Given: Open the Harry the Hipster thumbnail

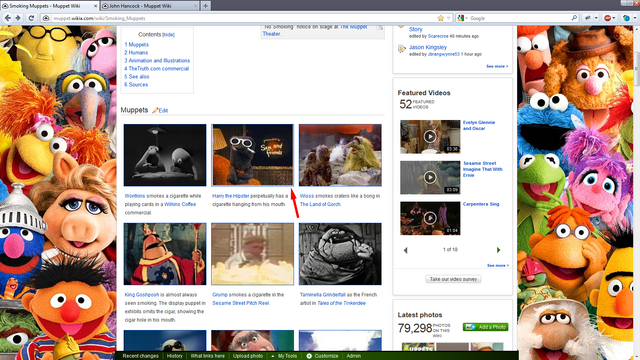Looking at the screenshot, I should [252, 155].
